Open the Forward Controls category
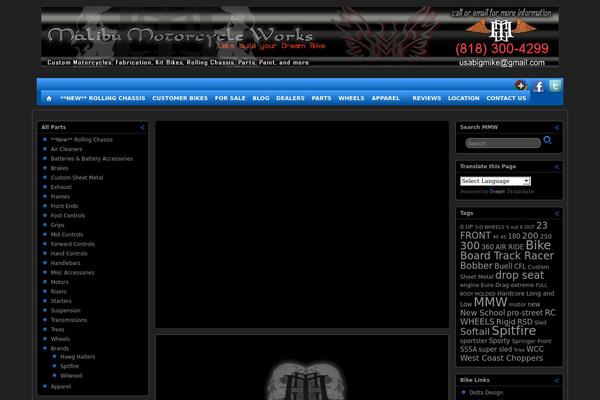This screenshot has width=600, height=400. 72,244
